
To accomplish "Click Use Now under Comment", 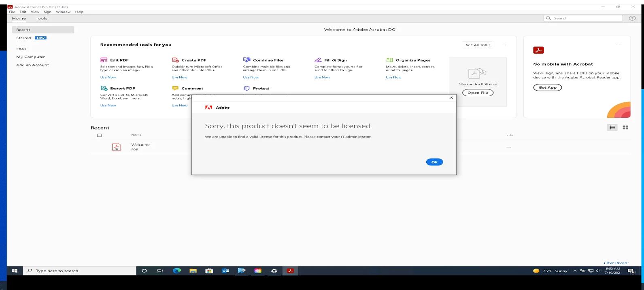I will 179,106.
